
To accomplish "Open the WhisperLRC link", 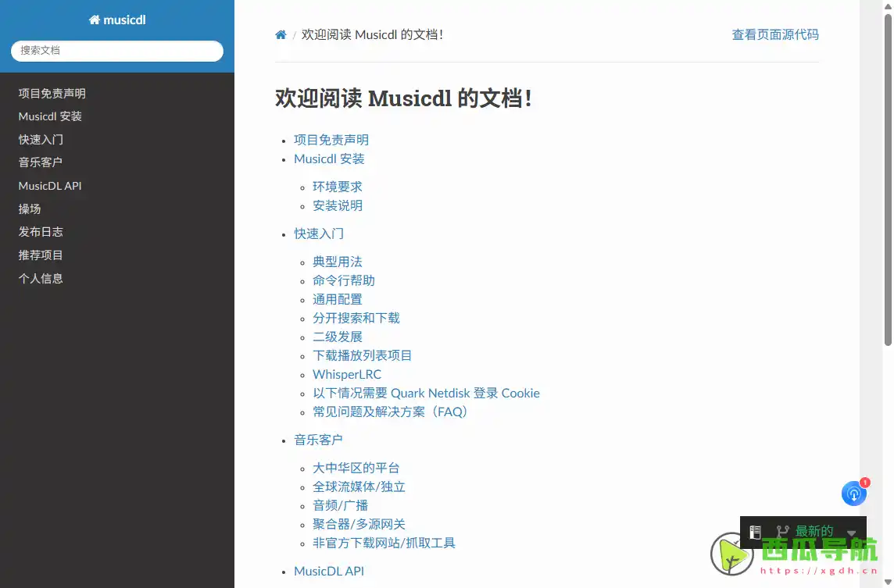I will (347, 374).
